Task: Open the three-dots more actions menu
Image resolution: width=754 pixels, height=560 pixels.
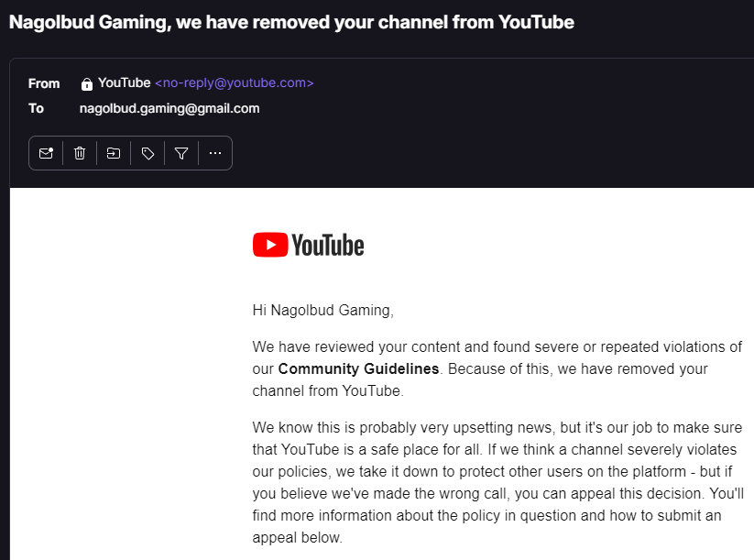Action: point(215,153)
